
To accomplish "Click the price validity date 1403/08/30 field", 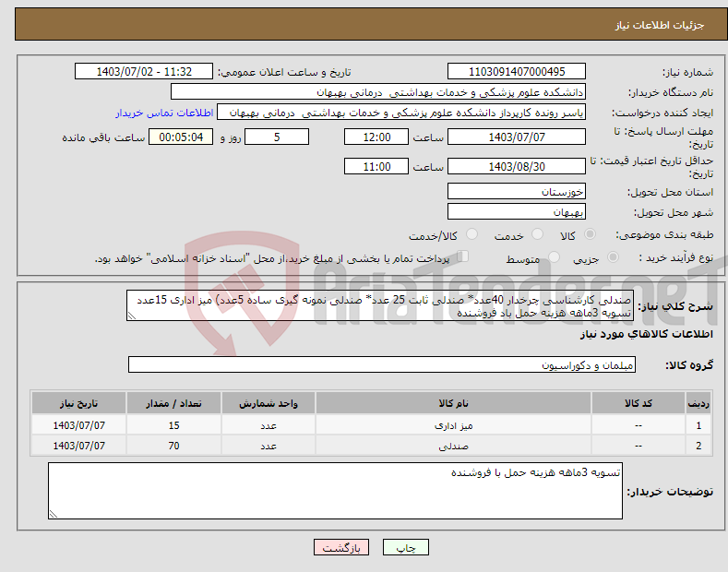I will pyautogui.click(x=517, y=166).
